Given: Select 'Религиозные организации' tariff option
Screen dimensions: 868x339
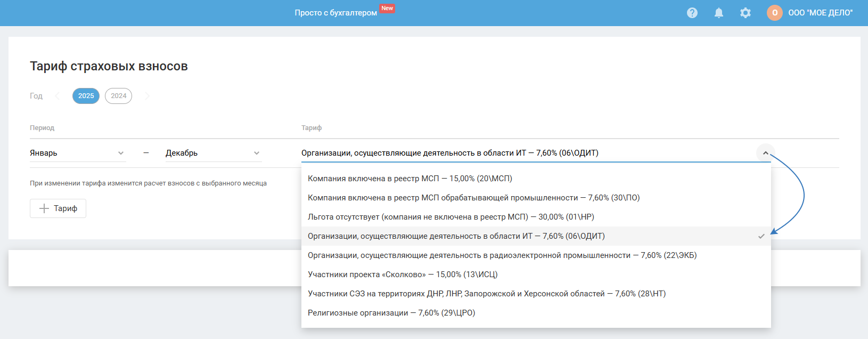Looking at the screenshot, I should pyautogui.click(x=391, y=313).
